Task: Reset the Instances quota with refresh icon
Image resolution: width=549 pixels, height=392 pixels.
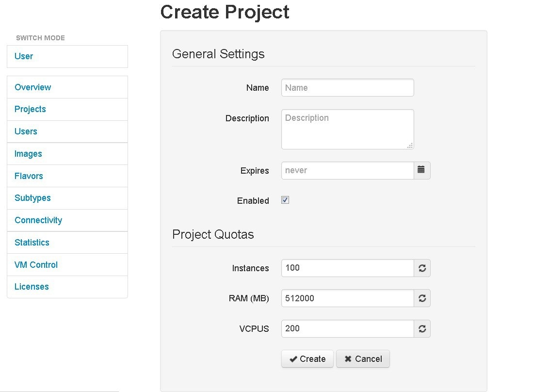Action: coord(422,268)
